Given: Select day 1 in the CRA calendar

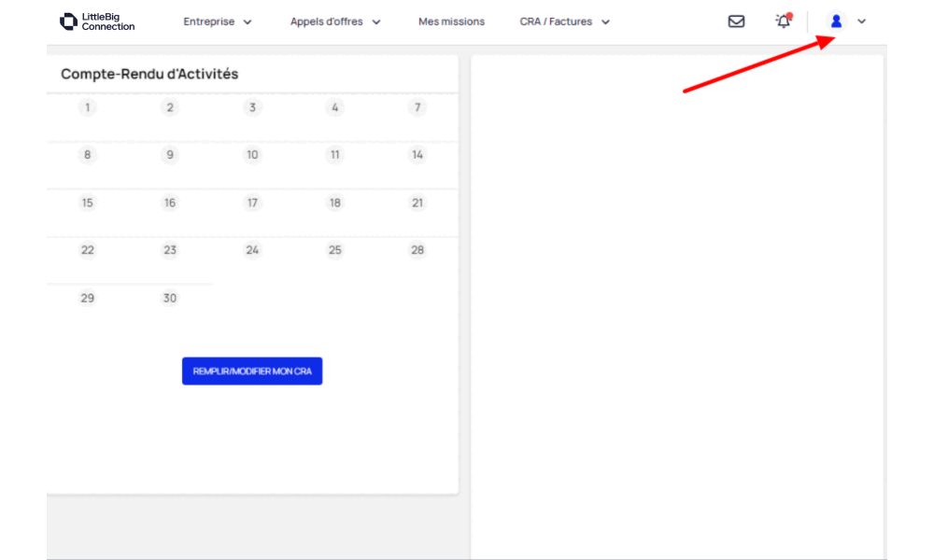Looking at the screenshot, I should click(88, 107).
